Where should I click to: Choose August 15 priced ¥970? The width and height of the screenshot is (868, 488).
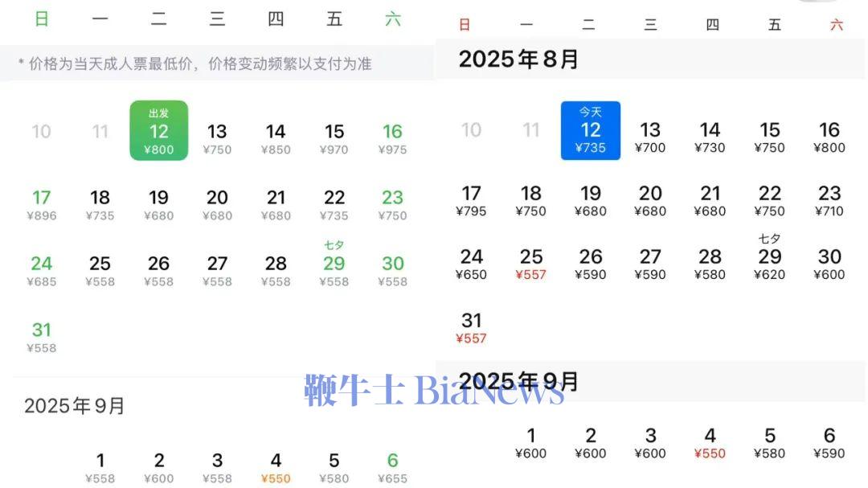pos(334,138)
